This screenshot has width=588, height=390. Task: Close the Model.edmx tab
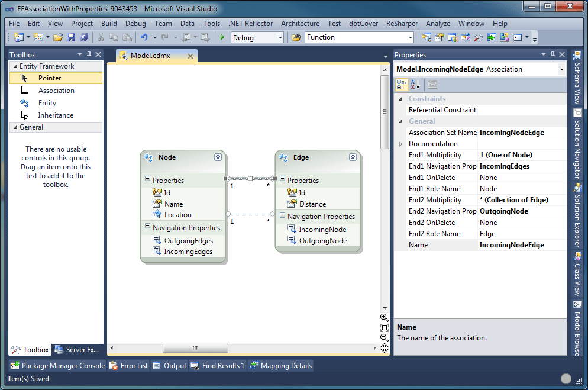(190, 56)
